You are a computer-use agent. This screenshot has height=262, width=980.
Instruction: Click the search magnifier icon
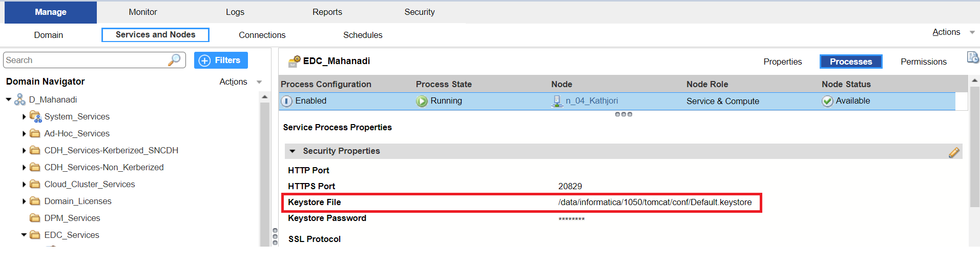(174, 60)
